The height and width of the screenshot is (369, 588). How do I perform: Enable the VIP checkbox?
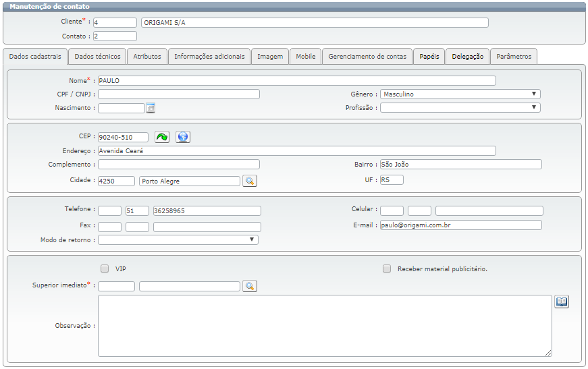[105, 268]
